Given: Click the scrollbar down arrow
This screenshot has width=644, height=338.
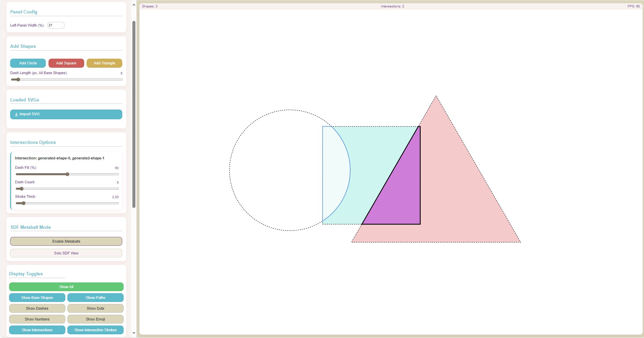Looking at the screenshot, I should (134, 333).
